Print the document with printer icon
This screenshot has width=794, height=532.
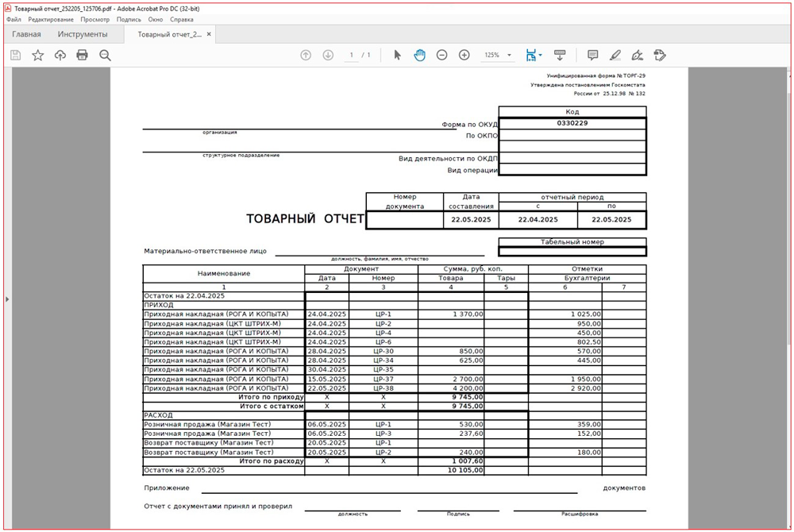pyautogui.click(x=82, y=55)
